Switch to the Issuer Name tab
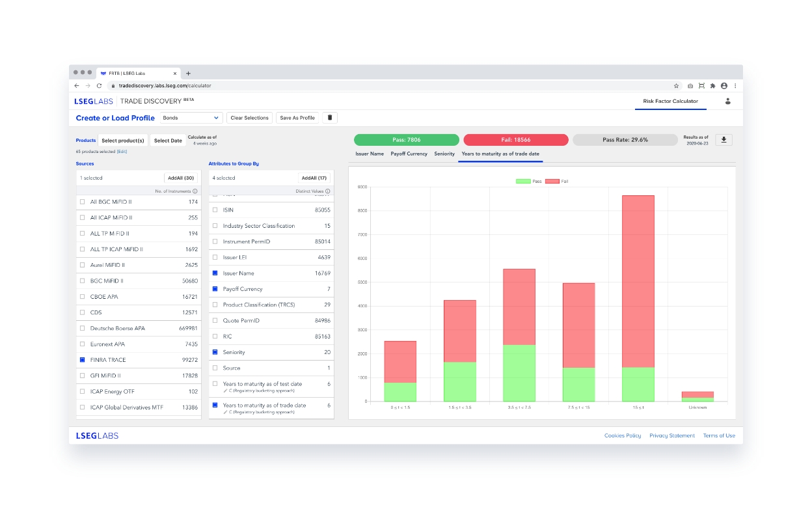This screenshot has height=509, width=812. [370, 154]
